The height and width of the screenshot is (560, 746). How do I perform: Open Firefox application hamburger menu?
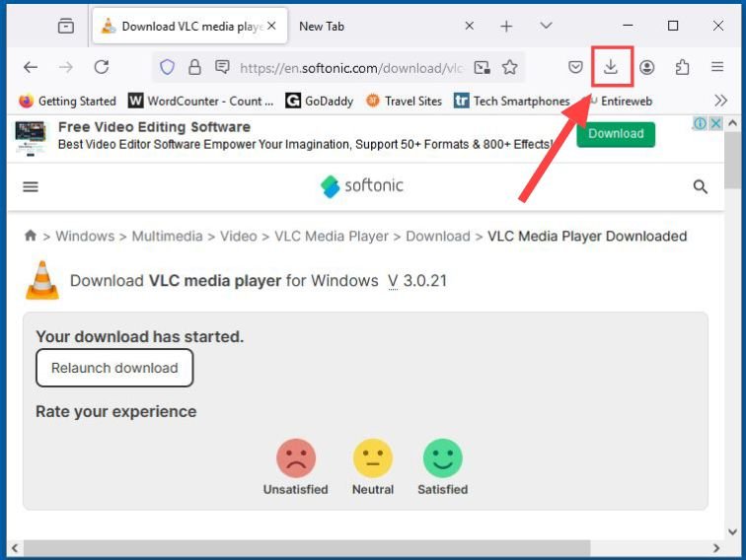tap(717, 67)
